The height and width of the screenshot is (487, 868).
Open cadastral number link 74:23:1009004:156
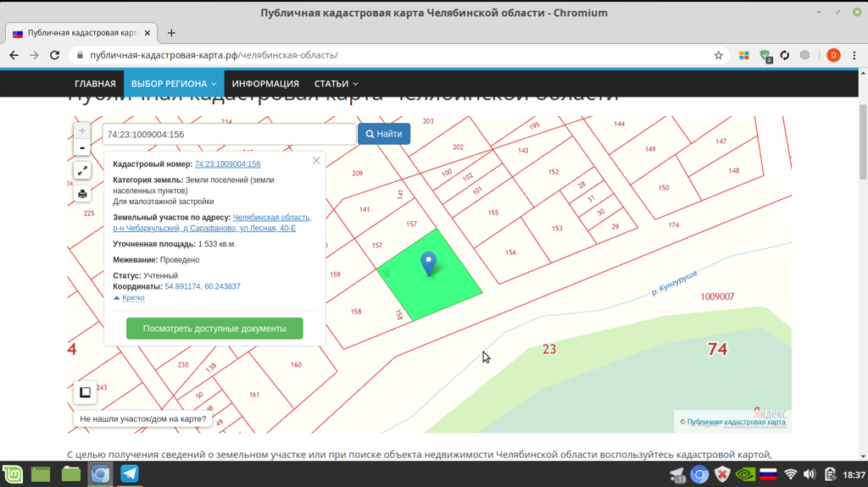coord(227,164)
